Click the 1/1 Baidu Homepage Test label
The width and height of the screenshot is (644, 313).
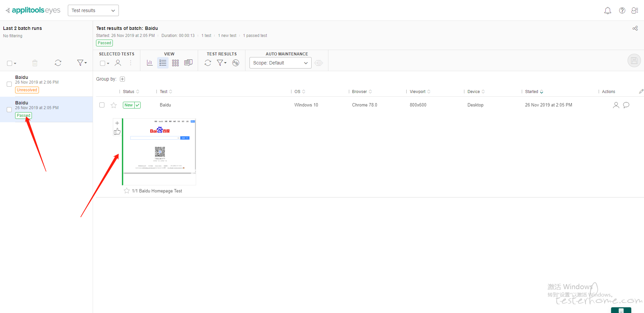click(157, 191)
